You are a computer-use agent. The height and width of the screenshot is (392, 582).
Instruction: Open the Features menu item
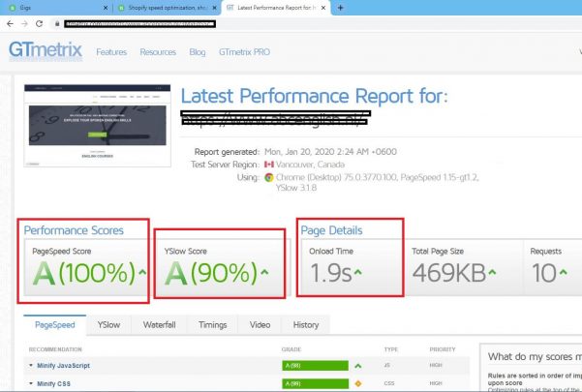point(111,52)
